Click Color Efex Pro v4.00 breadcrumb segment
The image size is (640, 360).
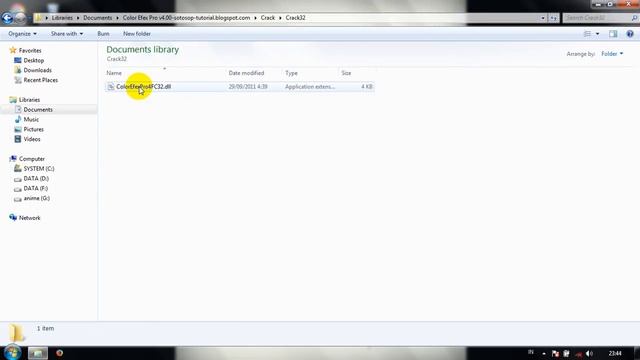(187, 18)
